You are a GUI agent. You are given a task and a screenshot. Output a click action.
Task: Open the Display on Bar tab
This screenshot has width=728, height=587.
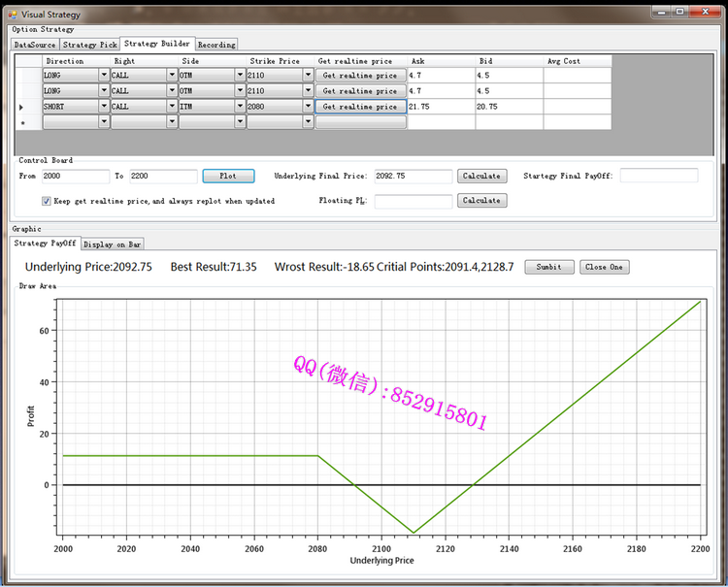coord(112,244)
